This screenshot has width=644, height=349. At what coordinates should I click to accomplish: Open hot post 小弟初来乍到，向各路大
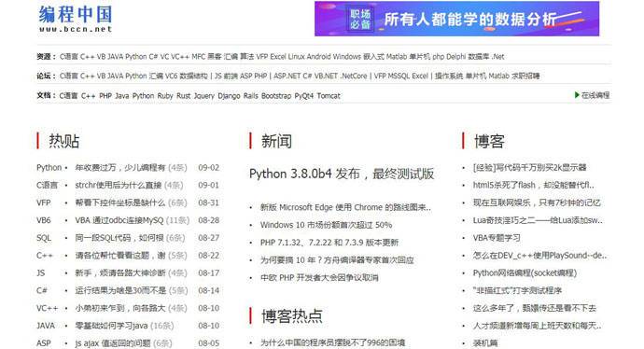pos(119,308)
